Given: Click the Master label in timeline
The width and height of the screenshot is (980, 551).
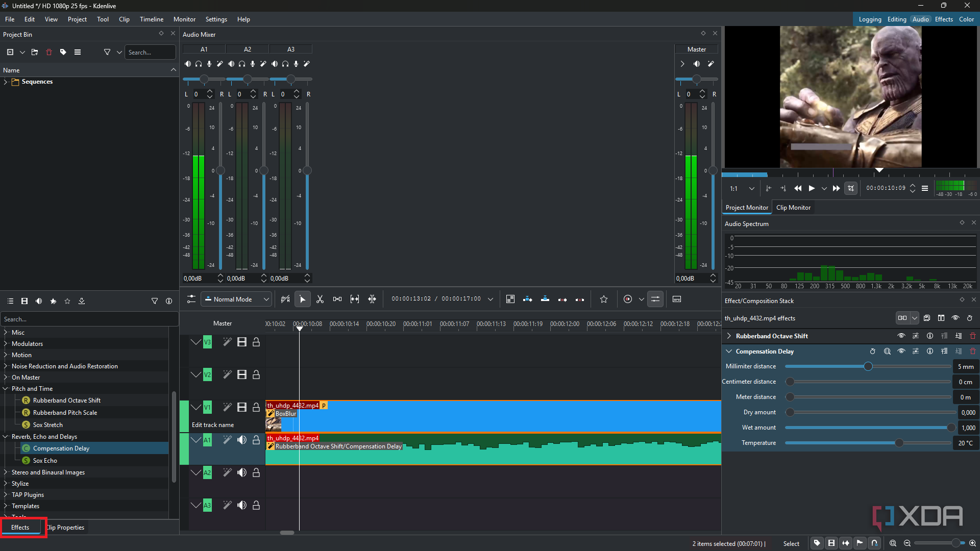Looking at the screenshot, I should click(223, 323).
